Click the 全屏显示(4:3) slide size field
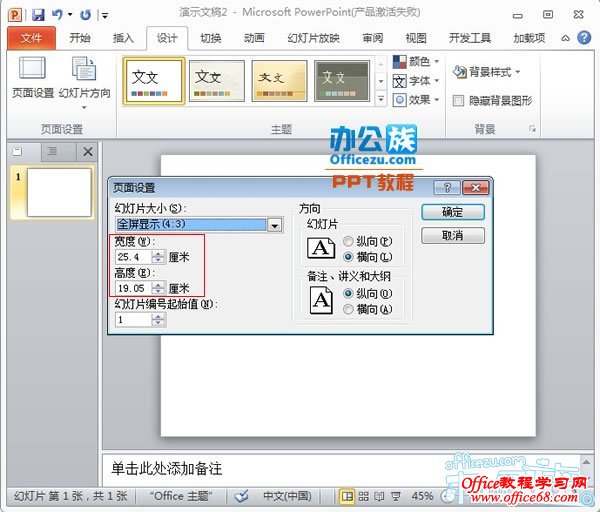Viewport: 600px width, 512px height. 191,225
